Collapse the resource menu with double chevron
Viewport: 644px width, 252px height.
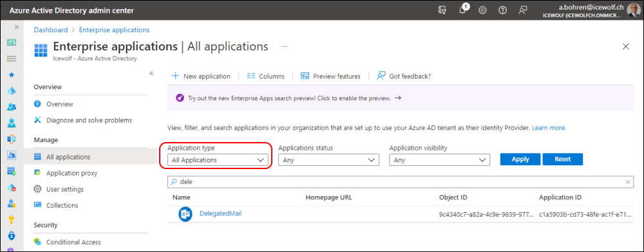tap(151, 73)
